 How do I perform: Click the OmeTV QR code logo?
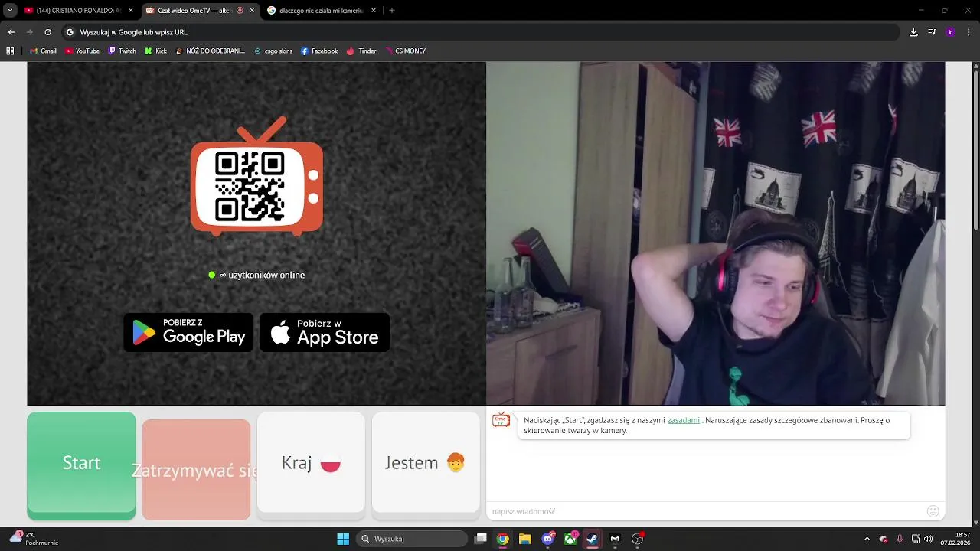(256, 176)
